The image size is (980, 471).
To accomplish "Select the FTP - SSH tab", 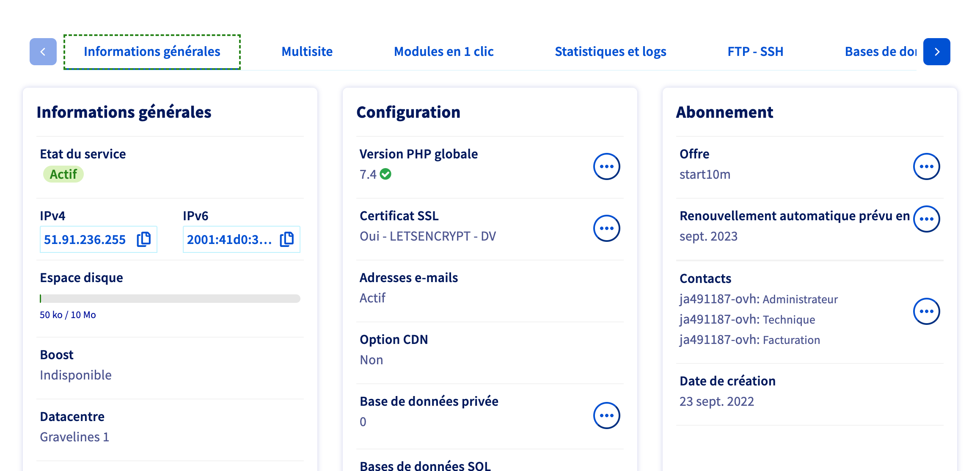I will [755, 52].
